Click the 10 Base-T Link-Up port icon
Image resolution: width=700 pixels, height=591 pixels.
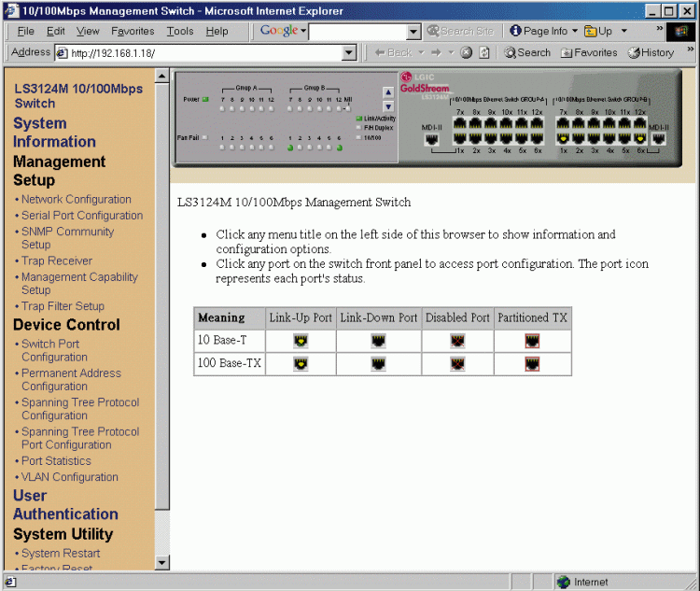(x=301, y=341)
